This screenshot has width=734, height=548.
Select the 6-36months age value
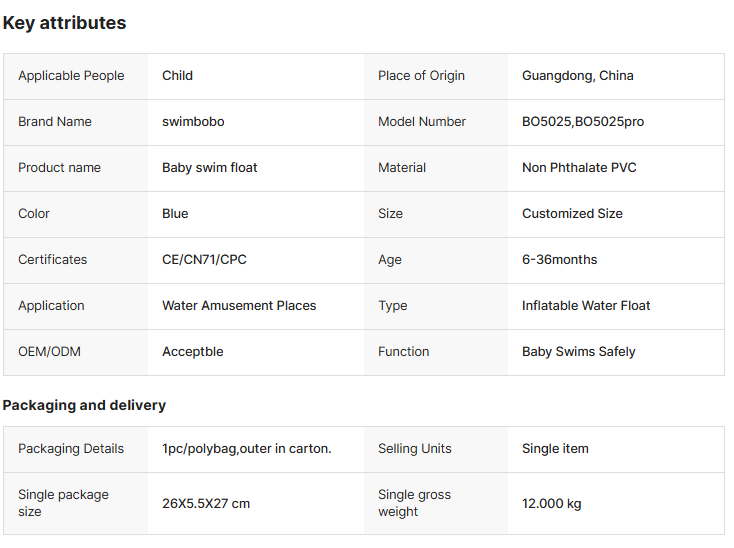(559, 260)
